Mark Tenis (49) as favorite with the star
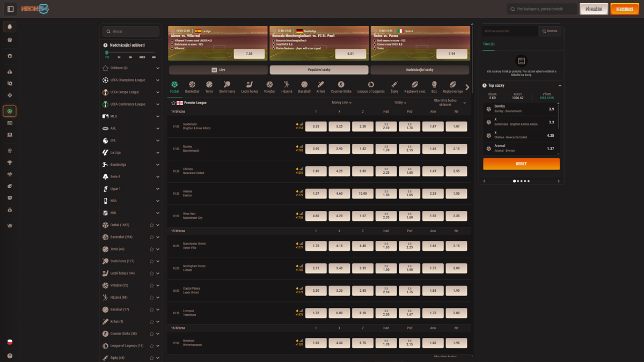This screenshot has height=362, width=644. [152, 249]
